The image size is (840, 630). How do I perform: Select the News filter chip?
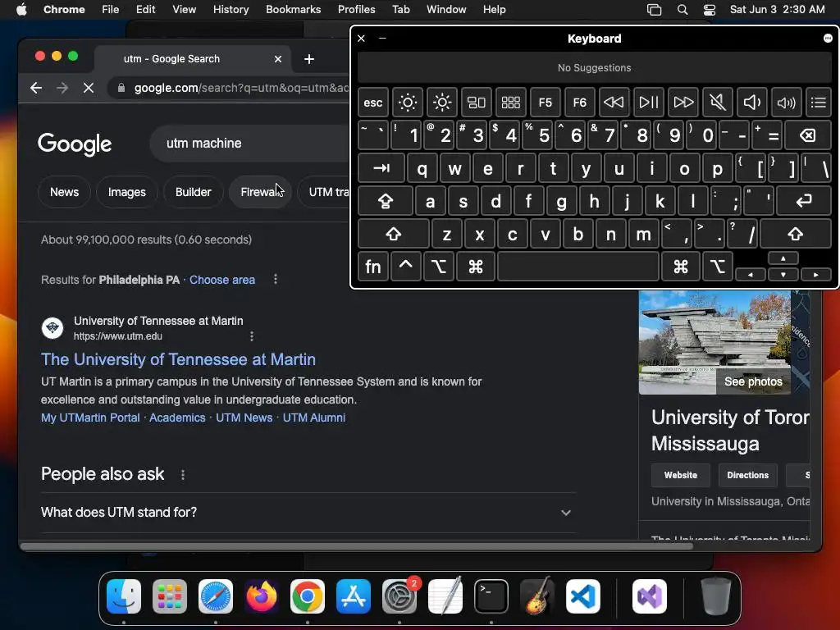pyautogui.click(x=64, y=192)
